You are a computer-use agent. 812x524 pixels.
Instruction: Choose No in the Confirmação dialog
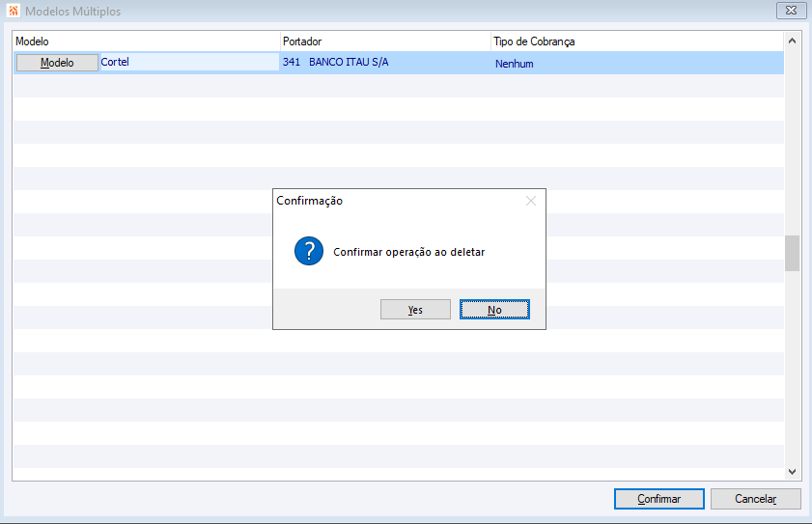click(x=494, y=310)
